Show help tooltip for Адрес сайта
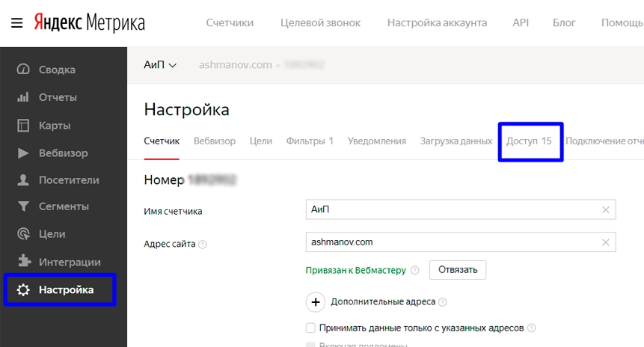The width and height of the screenshot is (644, 347). point(203,245)
